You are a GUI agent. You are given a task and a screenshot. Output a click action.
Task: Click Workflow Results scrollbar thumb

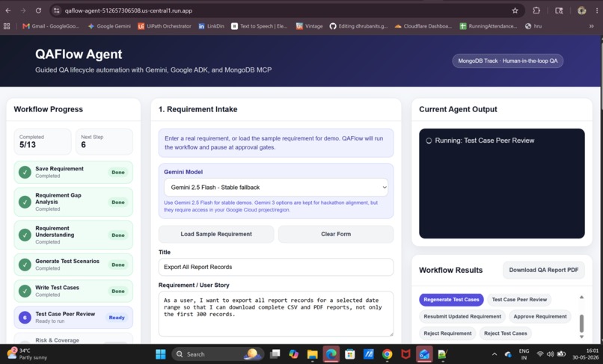[x=581, y=323]
